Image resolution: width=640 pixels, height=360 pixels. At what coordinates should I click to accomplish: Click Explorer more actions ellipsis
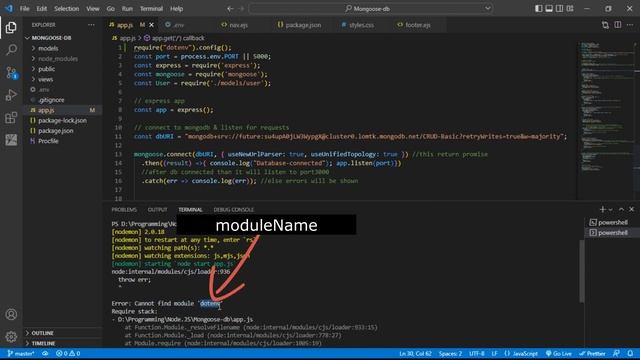click(91, 25)
